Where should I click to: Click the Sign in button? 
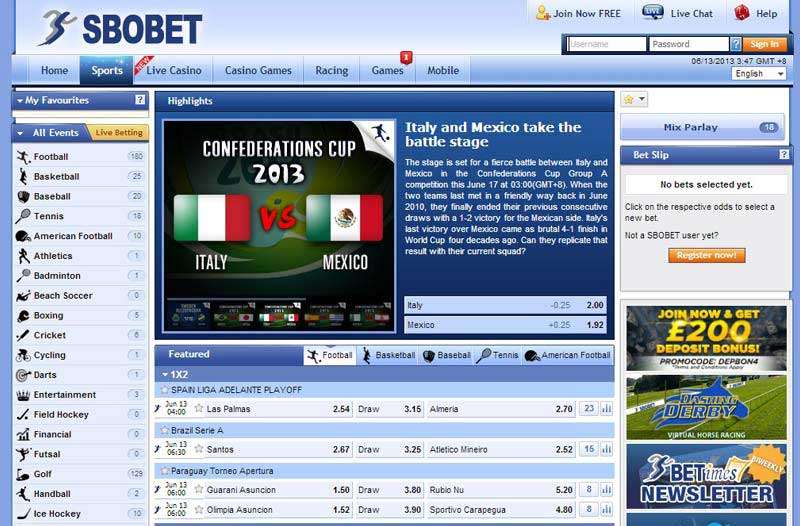pyautogui.click(x=764, y=44)
